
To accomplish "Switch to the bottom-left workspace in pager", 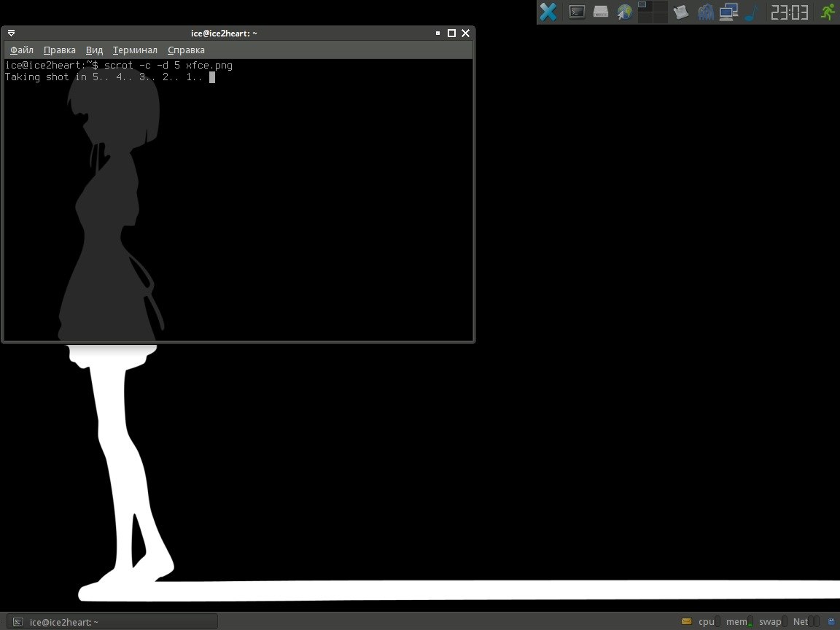I will [x=645, y=17].
